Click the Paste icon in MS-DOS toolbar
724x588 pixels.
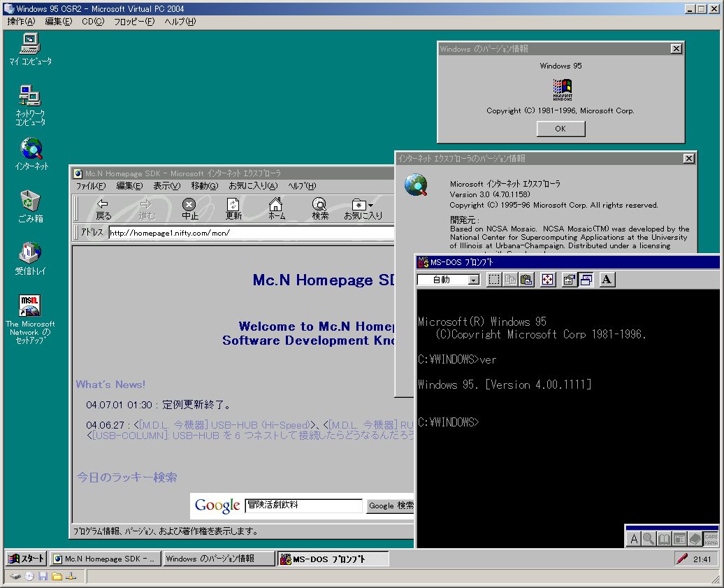click(527, 280)
